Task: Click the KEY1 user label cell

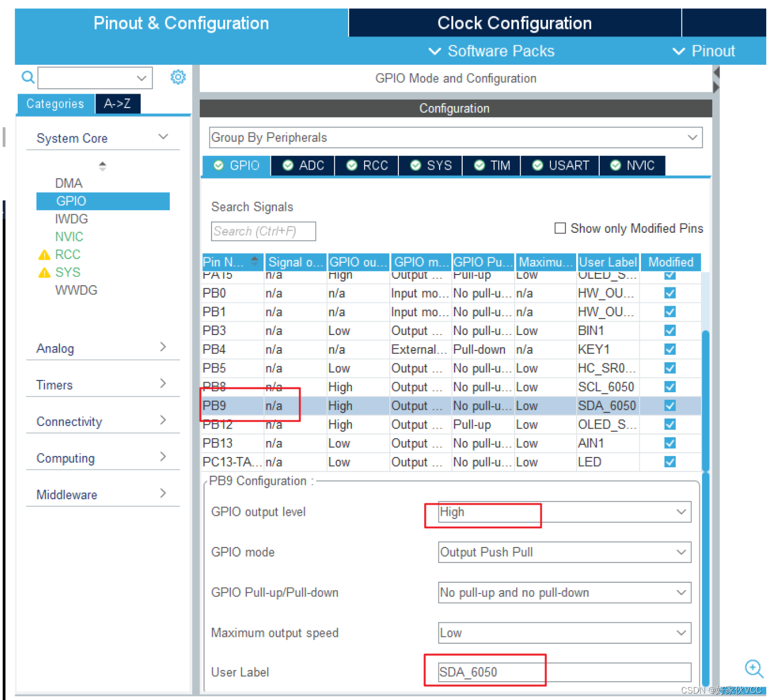Action: 608,349
